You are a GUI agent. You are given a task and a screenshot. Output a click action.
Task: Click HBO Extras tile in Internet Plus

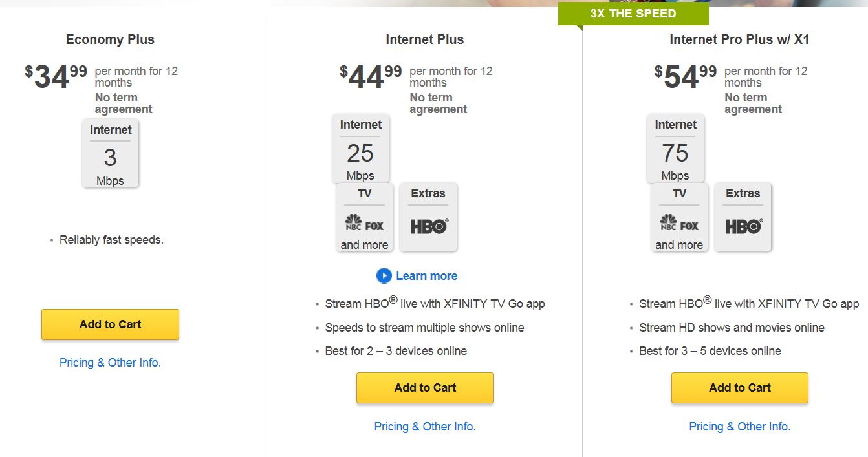428,217
